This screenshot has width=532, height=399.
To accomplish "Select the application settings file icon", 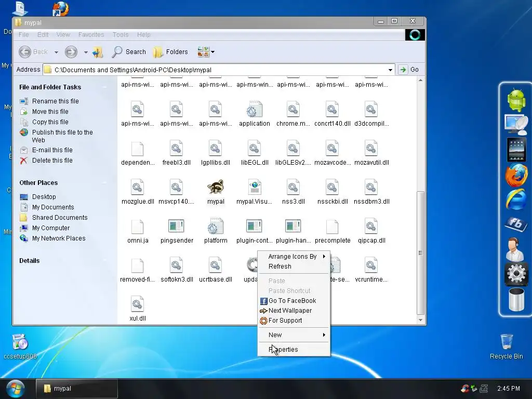I will click(255, 109).
